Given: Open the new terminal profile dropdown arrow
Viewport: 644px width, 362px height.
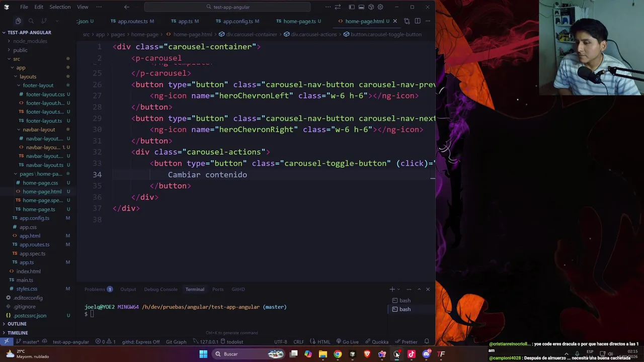Looking at the screenshot, I should pyautogui.click(x=398, y=289).
